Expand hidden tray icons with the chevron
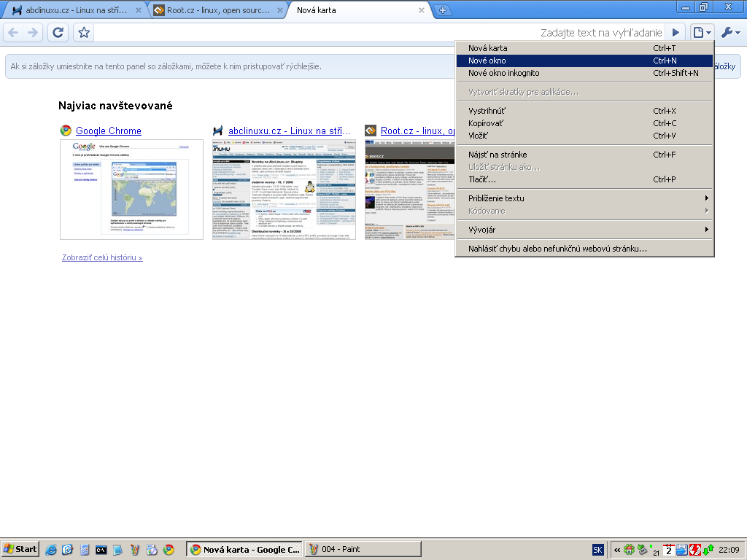The image size is (747, 560). (x=617, y=550)
